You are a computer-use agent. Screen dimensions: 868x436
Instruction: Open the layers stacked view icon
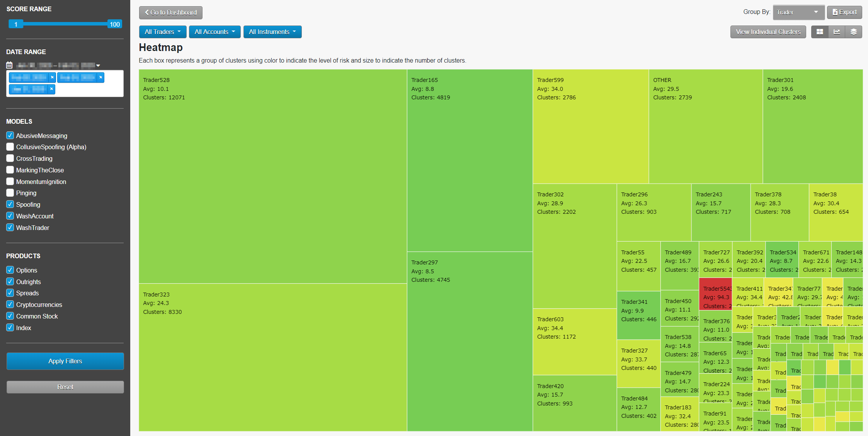(854, 32)
